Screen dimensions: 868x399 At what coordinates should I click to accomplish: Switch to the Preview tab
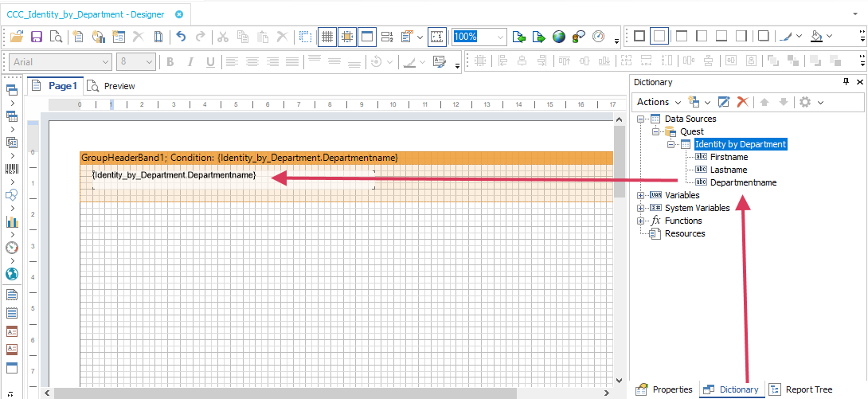coord(111,86)
